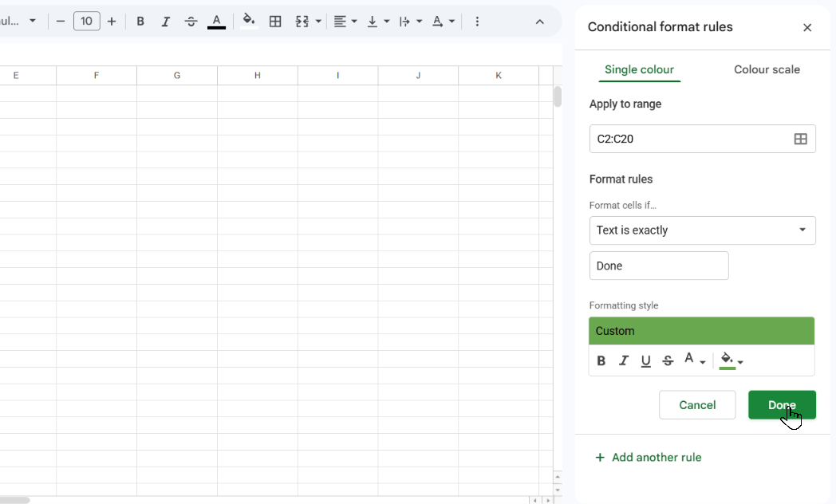Open the Text is exactly condition dropdown
Viewport: 836px width, 504px height.
pos(702,230)
